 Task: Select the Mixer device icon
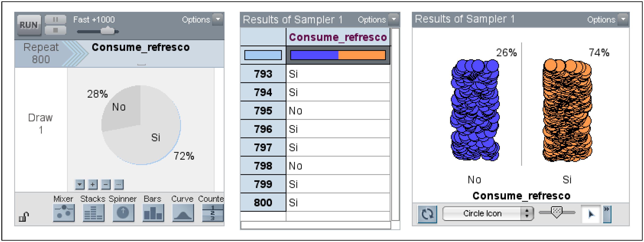click(x=63, y=213)
